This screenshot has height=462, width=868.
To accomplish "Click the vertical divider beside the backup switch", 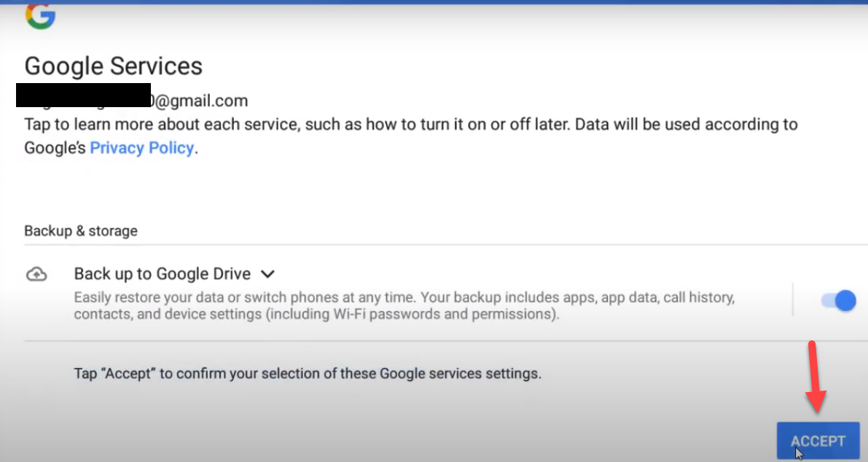I will [x=793, y=299].
